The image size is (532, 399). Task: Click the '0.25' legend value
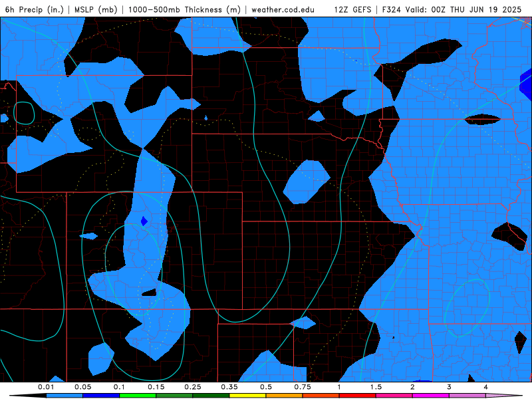[193, 387]
